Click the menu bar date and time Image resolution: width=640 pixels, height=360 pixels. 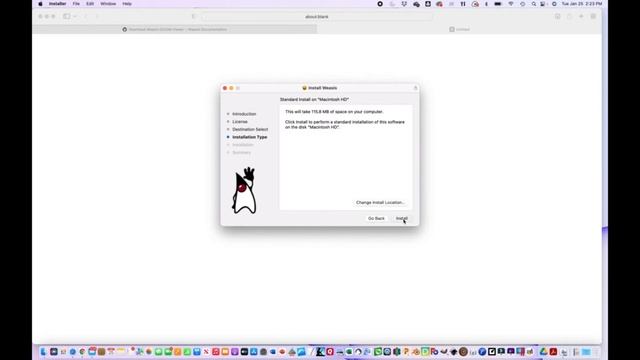pyautogui.click(x=582, y=4)
